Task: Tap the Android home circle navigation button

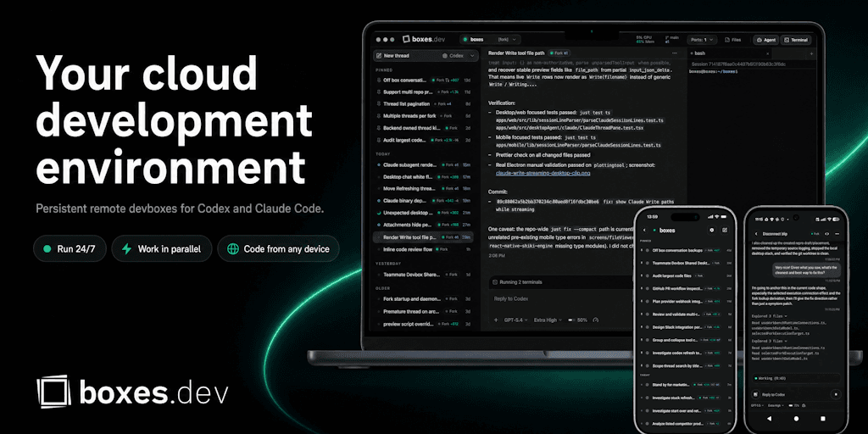Action: (x=796, y=419)
